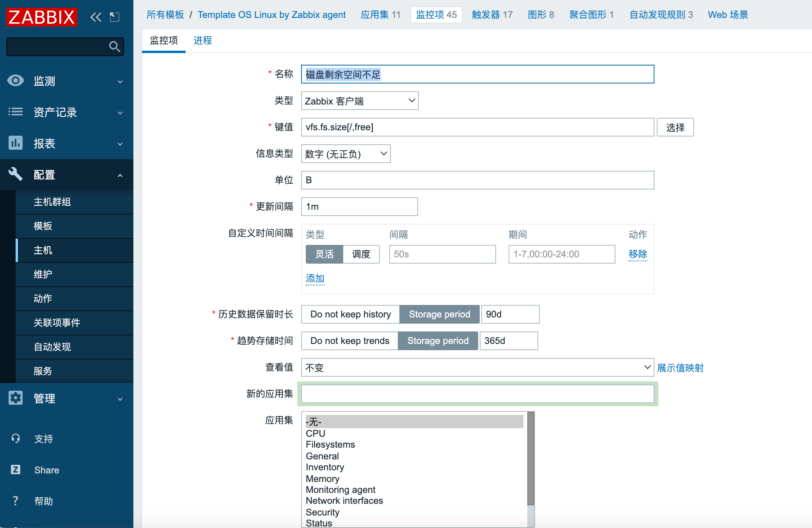Click the Administration gear icon
812x528 pixels.
coord(16,398)
